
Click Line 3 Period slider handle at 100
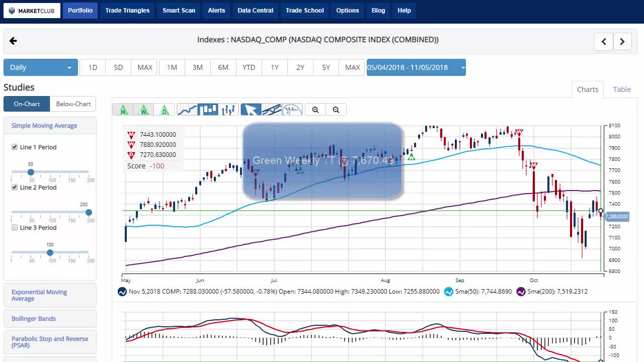pyautogui.click(x=50, y=253)
